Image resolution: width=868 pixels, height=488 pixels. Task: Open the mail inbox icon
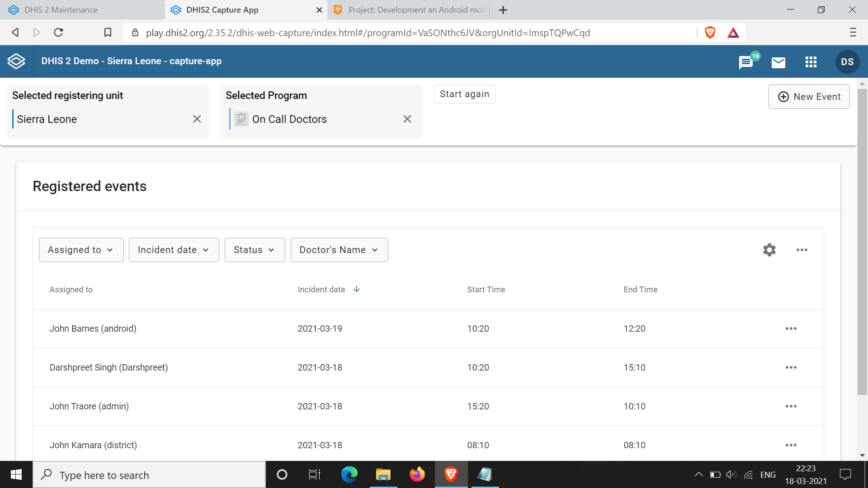pyautogui.click(x=778, y=62)
